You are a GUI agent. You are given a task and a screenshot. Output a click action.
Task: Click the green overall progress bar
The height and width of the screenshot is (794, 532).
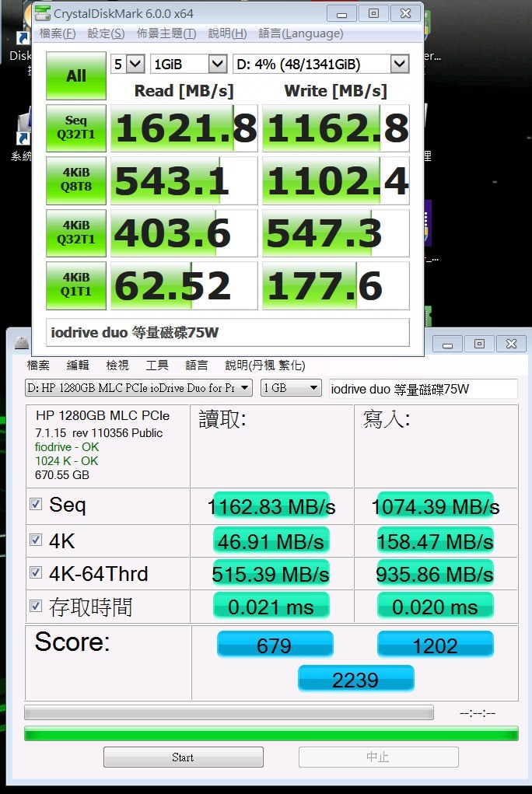(x=271, y=733)
